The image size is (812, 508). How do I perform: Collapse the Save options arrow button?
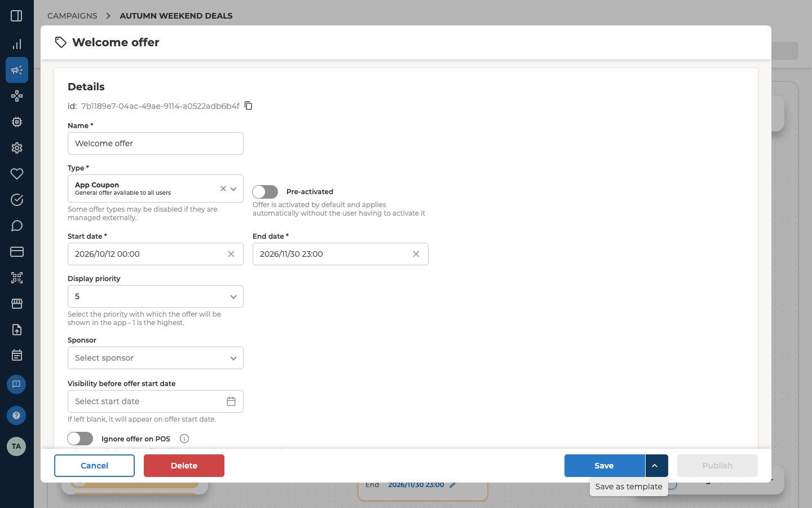(x=657, y=466)
